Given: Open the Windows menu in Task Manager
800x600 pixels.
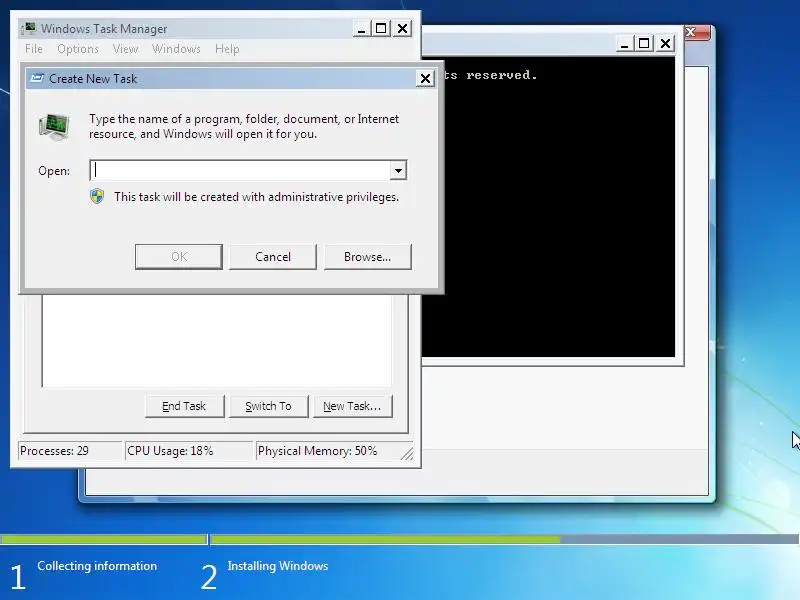Looking at the screenshot, I should click(176, 49).
